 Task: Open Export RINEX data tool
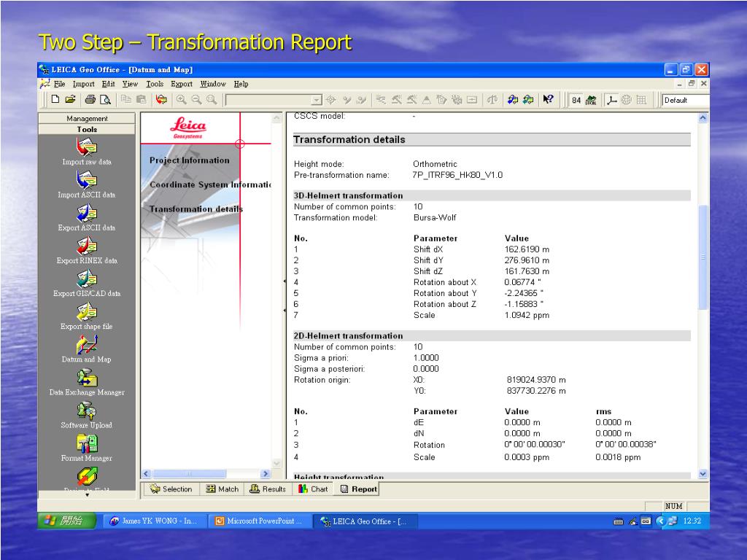click(x=87, y=250)
